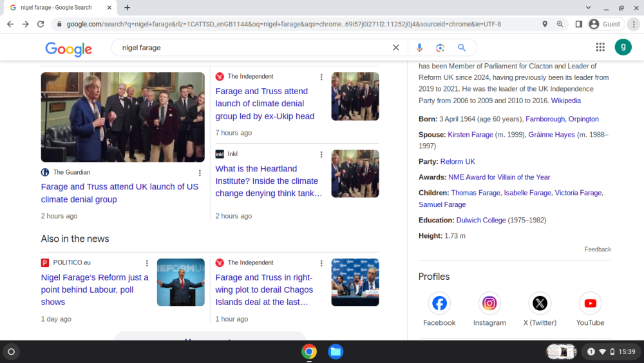This screenshot has height=363, width=644.
Task: Open Victoria Farage link
Action: coord(578,193)
